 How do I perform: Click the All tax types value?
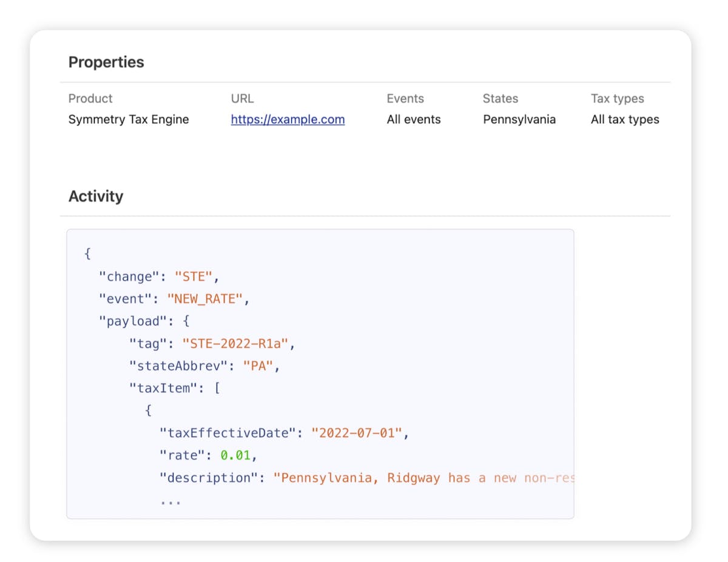point(625,120)
